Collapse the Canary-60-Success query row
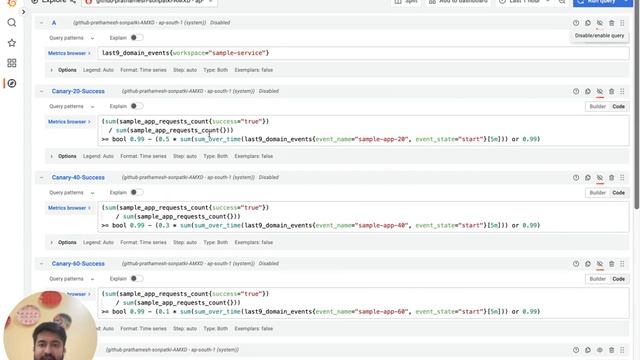 tap(42, 264)
